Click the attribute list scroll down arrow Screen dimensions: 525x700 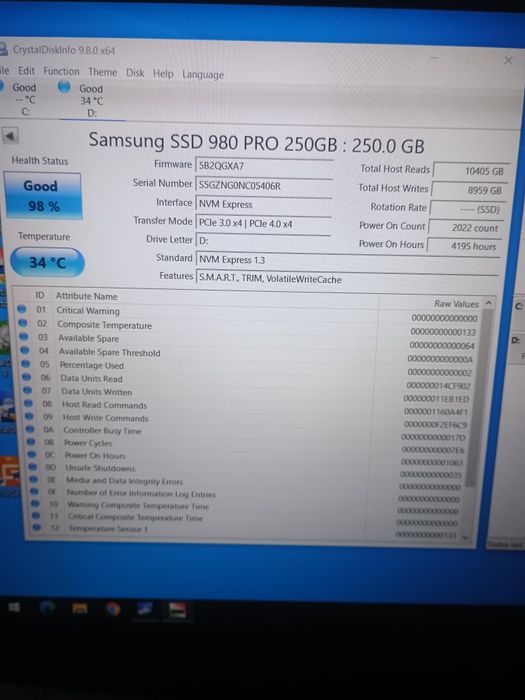pyautogui.click(x=465, y=537)
